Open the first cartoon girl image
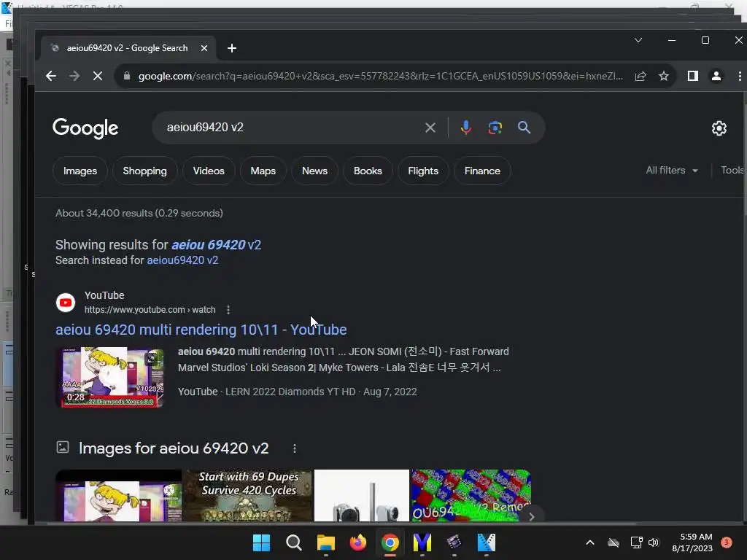 [x=119, y=495]
